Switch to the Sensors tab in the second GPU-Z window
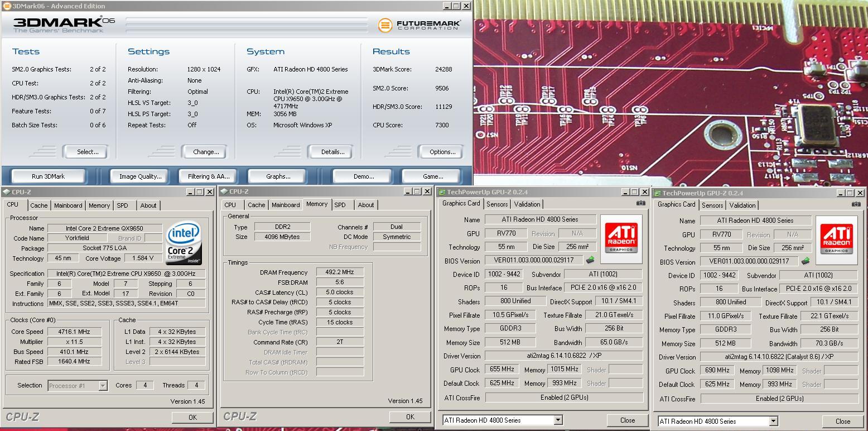 [x=712, y=205]
